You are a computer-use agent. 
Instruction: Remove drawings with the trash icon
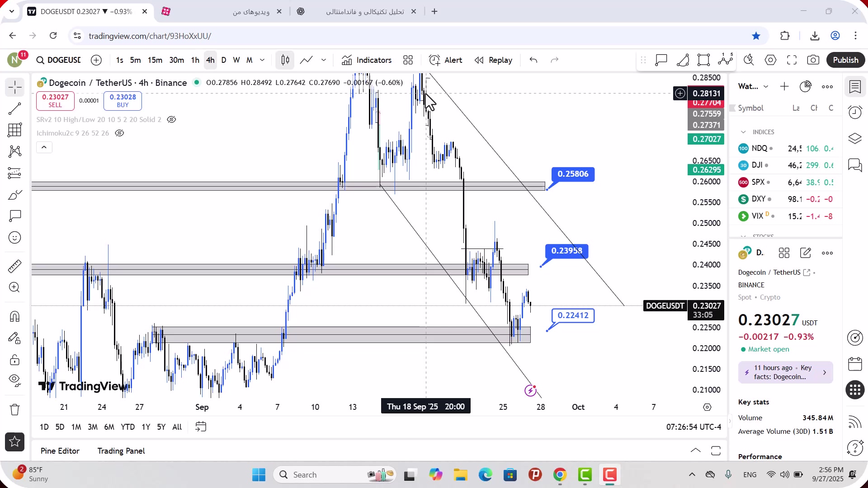click(15, 410)
